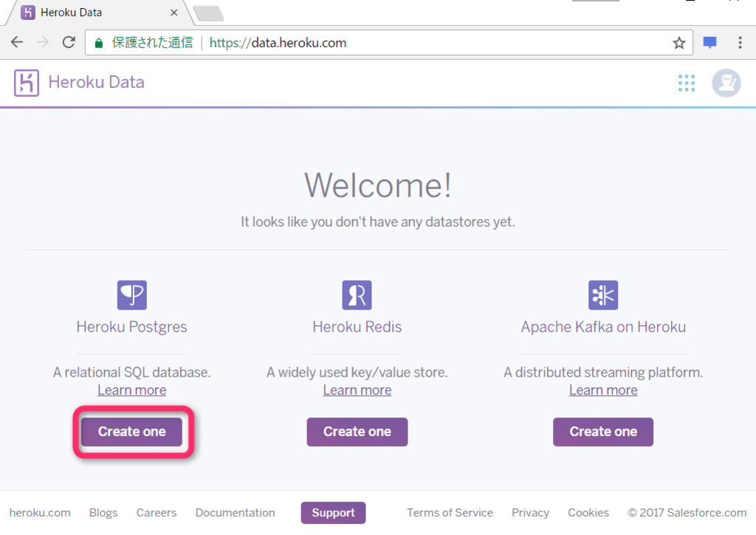Open the Heroku Redis heading link
Screen dimensions: 756x535
coord(357,327)
